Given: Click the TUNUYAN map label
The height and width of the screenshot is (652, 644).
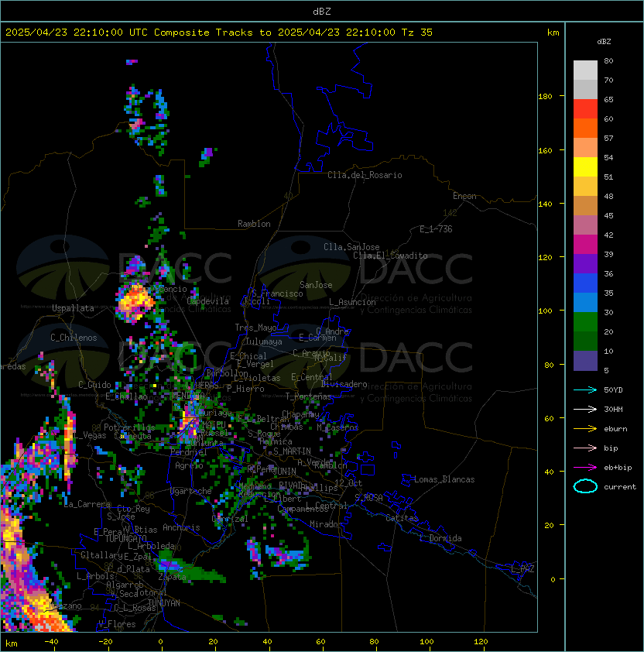Looking at the screenshot, I should pyautogui.click(x=164, y=603).
